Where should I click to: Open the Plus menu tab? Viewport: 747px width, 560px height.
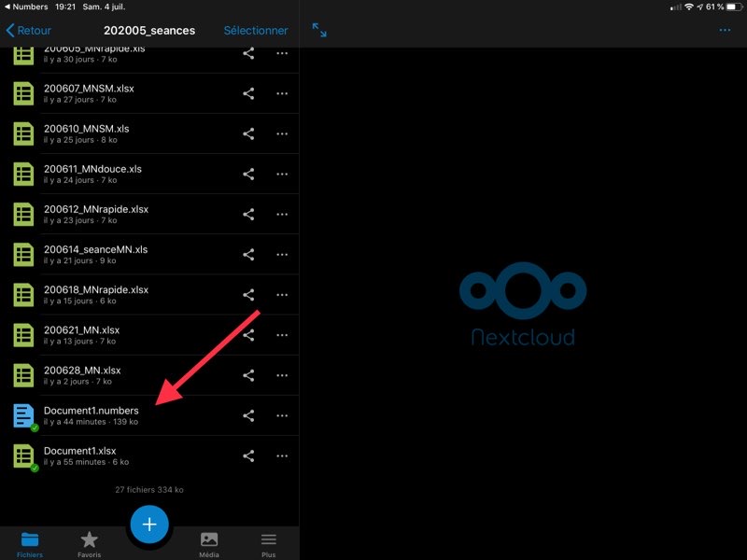(268, 543)
